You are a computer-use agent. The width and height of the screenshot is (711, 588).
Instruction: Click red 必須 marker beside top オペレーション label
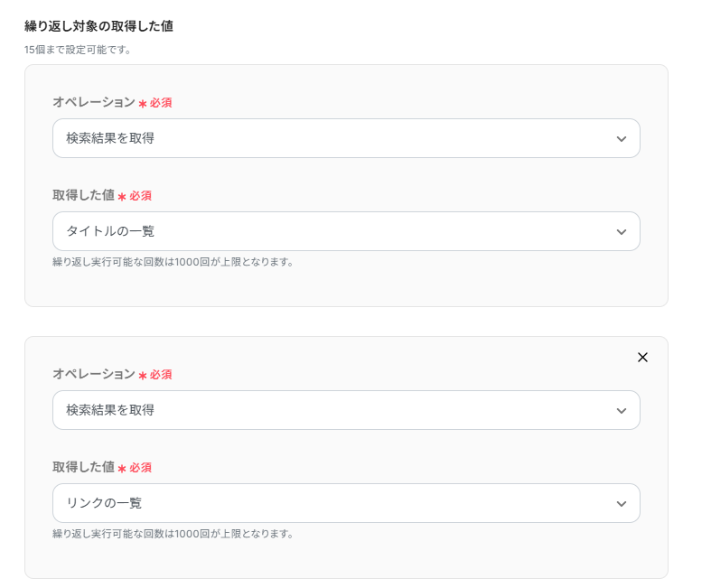click(x=160, y=103)
